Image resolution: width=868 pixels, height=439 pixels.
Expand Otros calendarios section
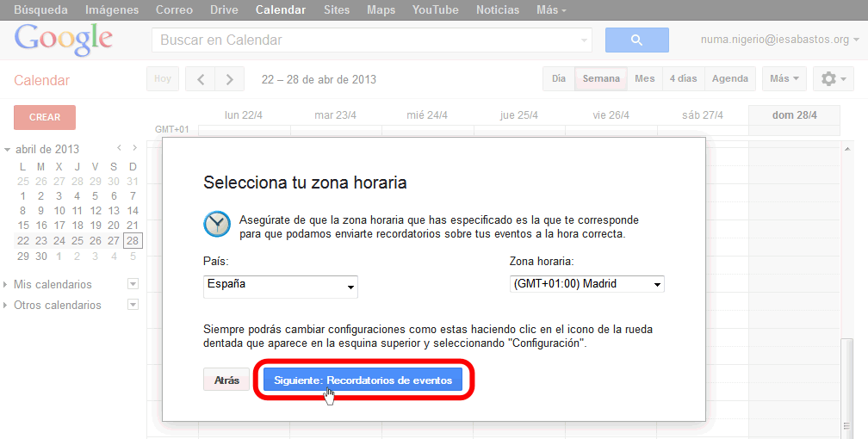5,305
